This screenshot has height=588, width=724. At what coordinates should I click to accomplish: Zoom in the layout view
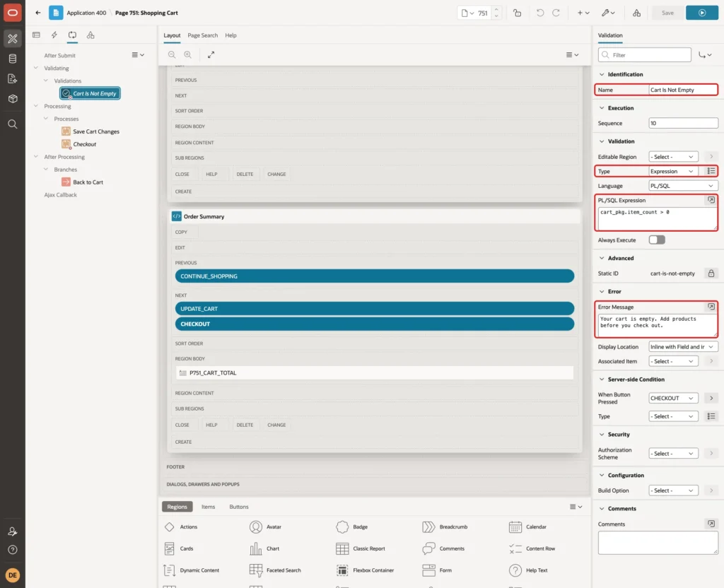coord(188,54)
